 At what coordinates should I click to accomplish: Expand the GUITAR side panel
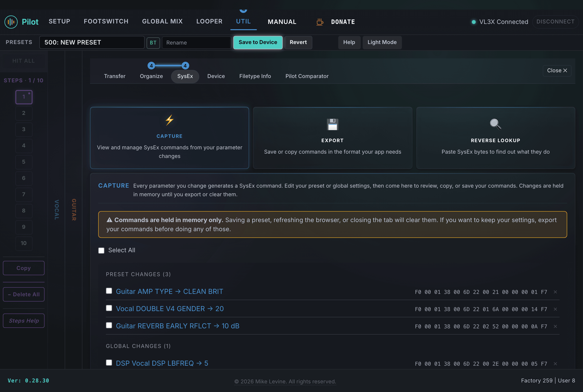pyautogui.click(x=74, y=209)
